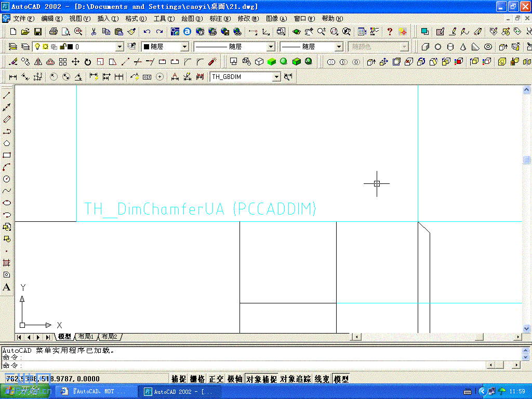
Task: Expand the greyed 随颜色 plot style dropdown
Action: pos(404,47)
